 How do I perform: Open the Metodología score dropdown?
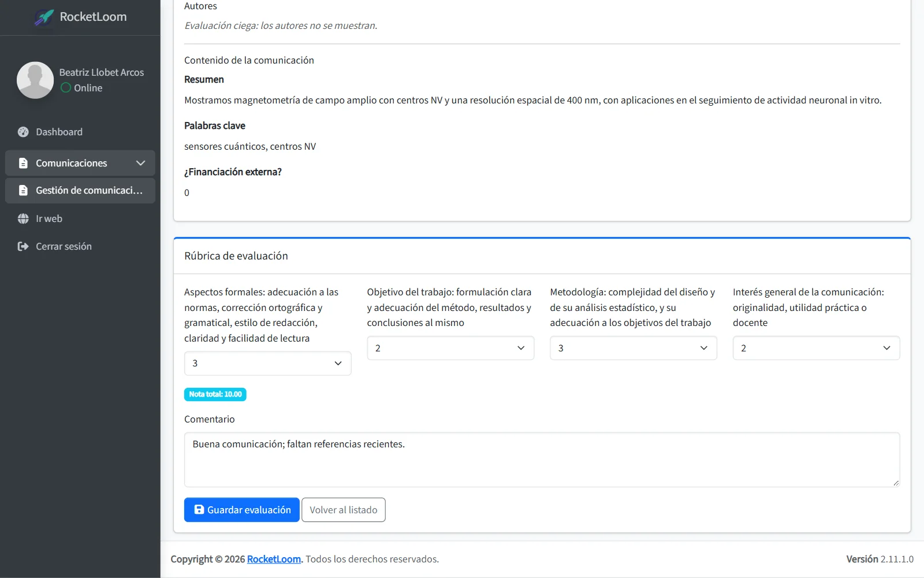(x=633, y=348)
